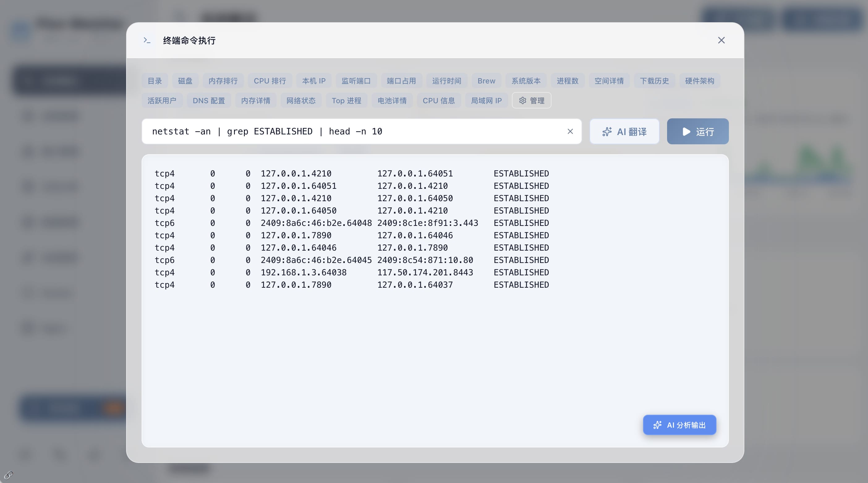
Task: Open the 管理 settings button
Action: coord(531,100)
